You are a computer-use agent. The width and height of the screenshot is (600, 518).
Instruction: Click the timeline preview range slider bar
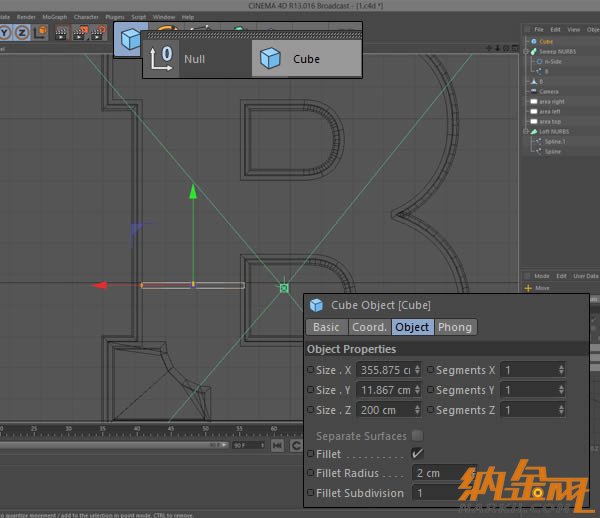114,445
